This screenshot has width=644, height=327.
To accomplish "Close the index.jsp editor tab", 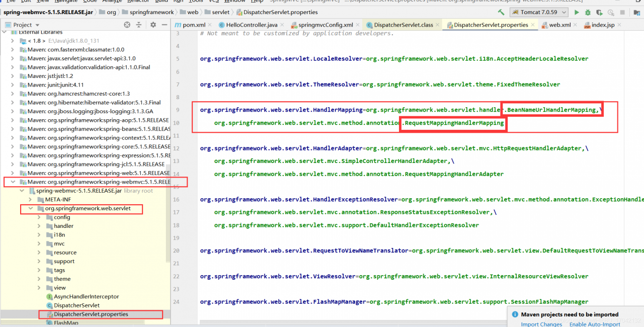I will pyautogui.click(x=620, y=25).
